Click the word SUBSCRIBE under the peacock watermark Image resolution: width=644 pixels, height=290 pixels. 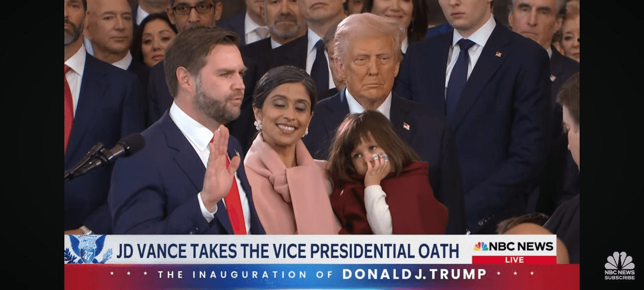pos(619,277)
